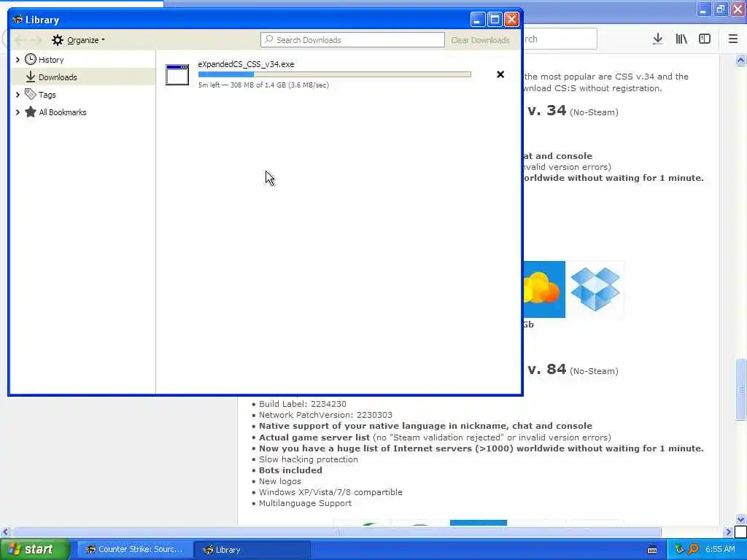Open the Windows Start menu
This screenshot has height=560, width=747.
[35, 550]
